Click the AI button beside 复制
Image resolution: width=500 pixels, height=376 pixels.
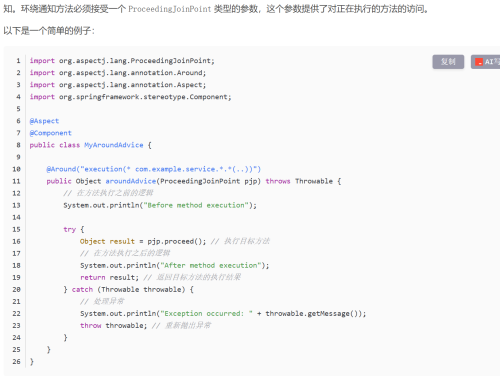pos(486,62)
